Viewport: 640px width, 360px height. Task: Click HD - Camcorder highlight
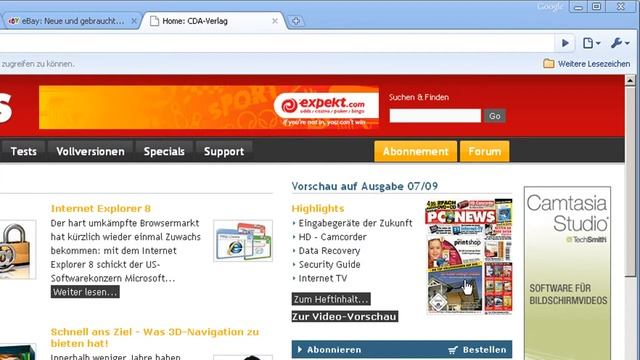[x=332, y=237]
